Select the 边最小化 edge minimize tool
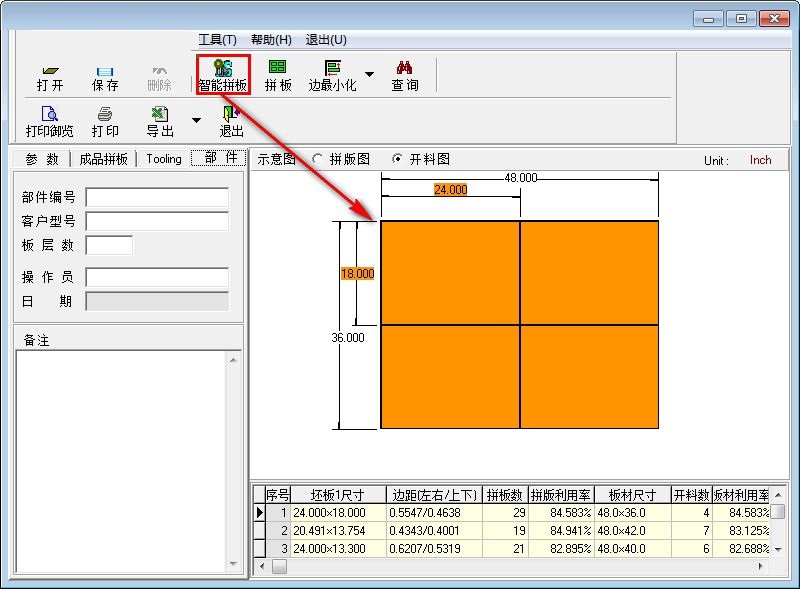The width and height of the screenshot is (800, 589). coord(333,76)
